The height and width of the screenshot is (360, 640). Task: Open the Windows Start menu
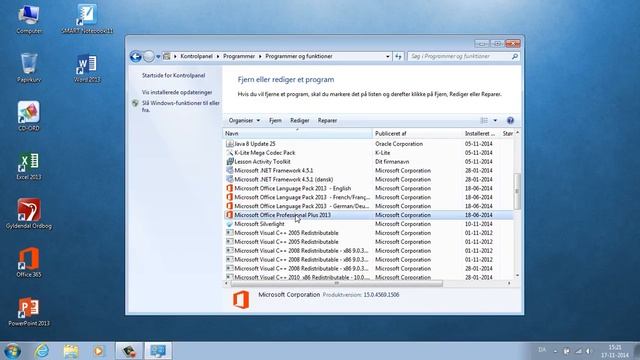pyautogui.click(x=12, y=351)
